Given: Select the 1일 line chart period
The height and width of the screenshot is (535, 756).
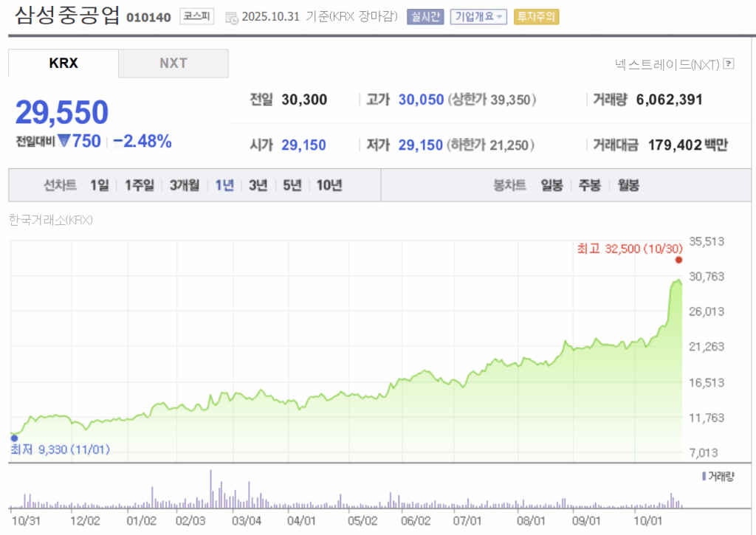Looking at the screenshot, I should 99,185.
